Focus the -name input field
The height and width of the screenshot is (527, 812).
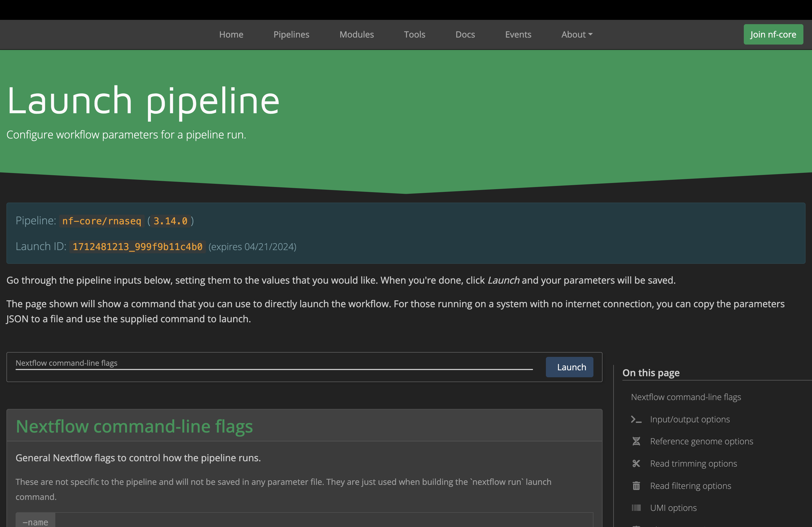tap(324, 520)
